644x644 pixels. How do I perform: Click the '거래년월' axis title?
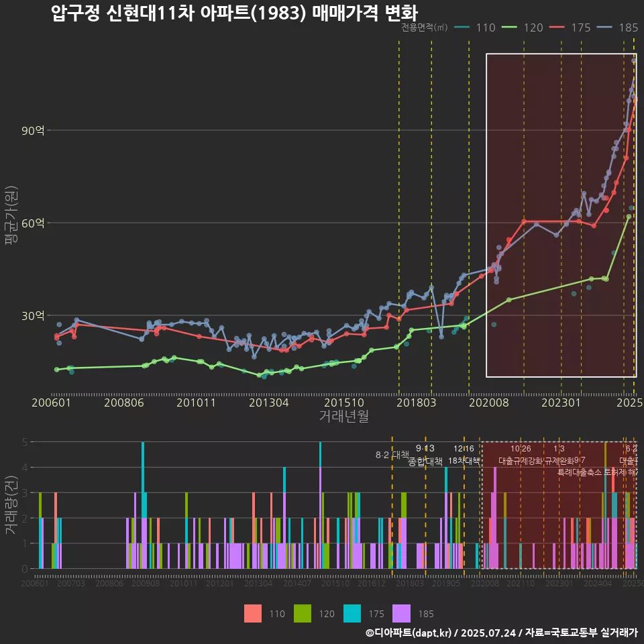343,416
